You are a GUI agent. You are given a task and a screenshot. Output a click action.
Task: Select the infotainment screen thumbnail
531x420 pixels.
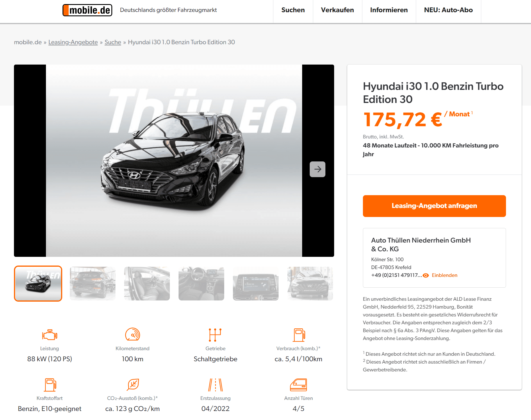click(256, 284)
